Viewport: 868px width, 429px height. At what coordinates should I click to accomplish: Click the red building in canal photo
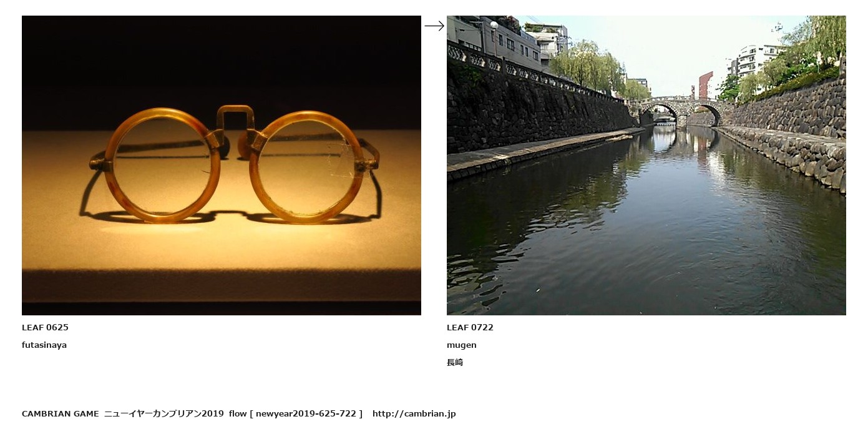tap(706, 85)
